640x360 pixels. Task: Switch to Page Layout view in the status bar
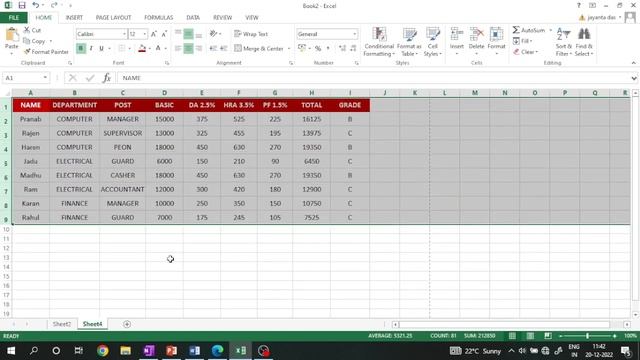[530, 336]
